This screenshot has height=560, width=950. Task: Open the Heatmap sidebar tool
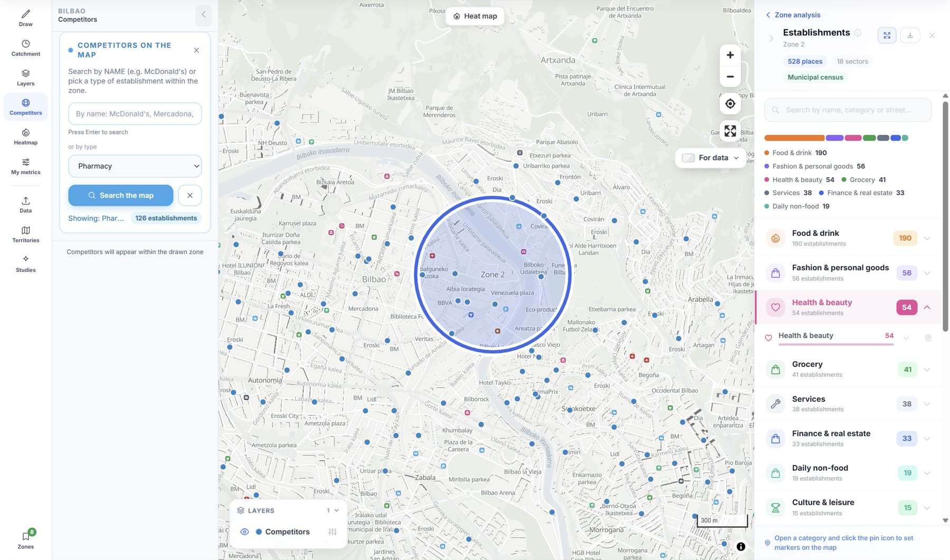pos(25,136)
